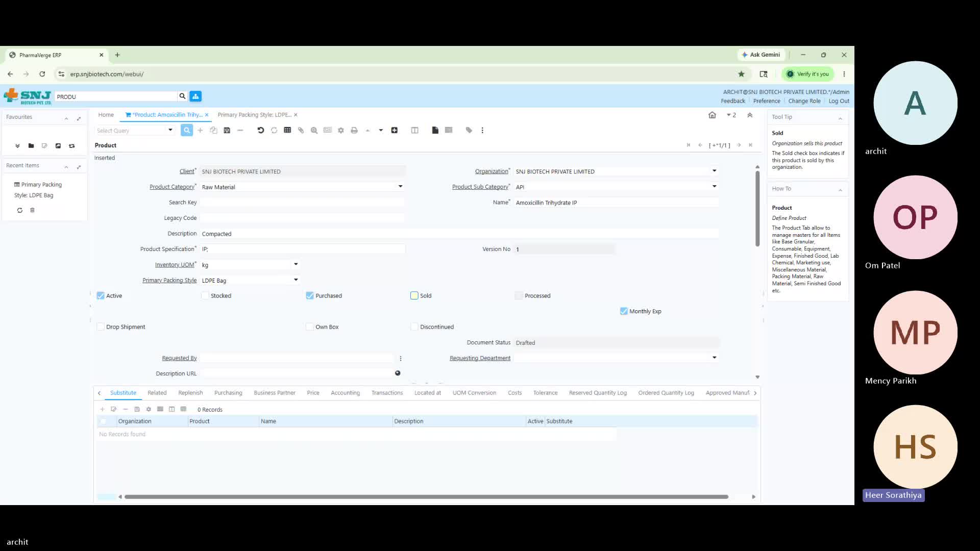Open the Product Sub Category dropdown arrow
This screenshot has width=980, height=551.
[x=714, y=187]
